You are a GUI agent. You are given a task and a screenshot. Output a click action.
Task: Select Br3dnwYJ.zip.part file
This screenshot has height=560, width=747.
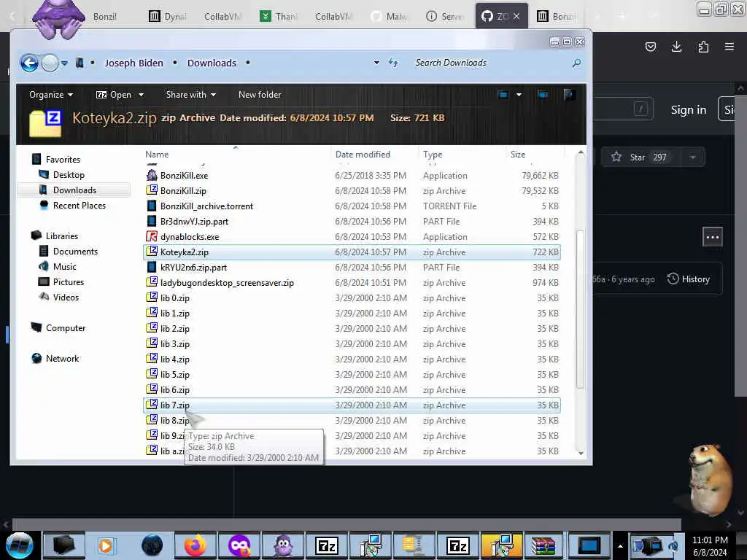pyautogui.click(x=194, y=221)
